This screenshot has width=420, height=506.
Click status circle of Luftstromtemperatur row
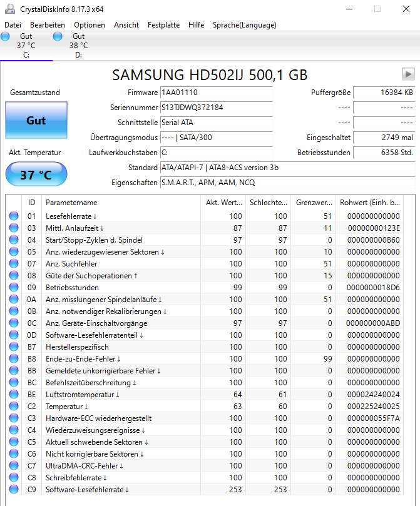14,394
